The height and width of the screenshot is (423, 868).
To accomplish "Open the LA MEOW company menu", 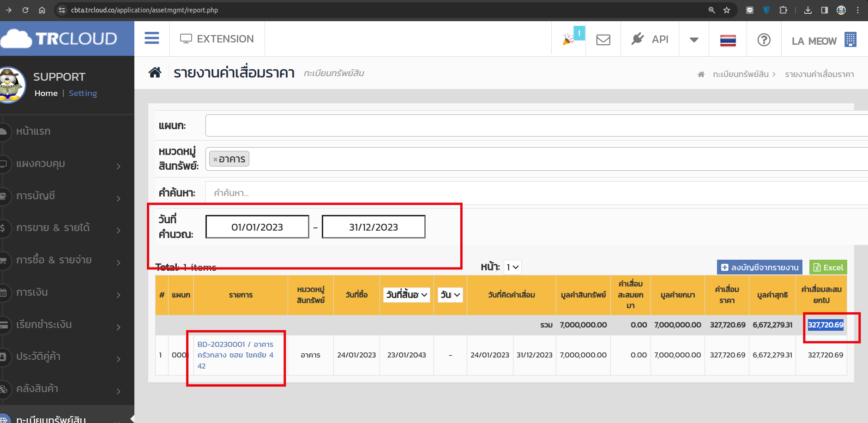I will pyautogui.click(x=824, y=41).
